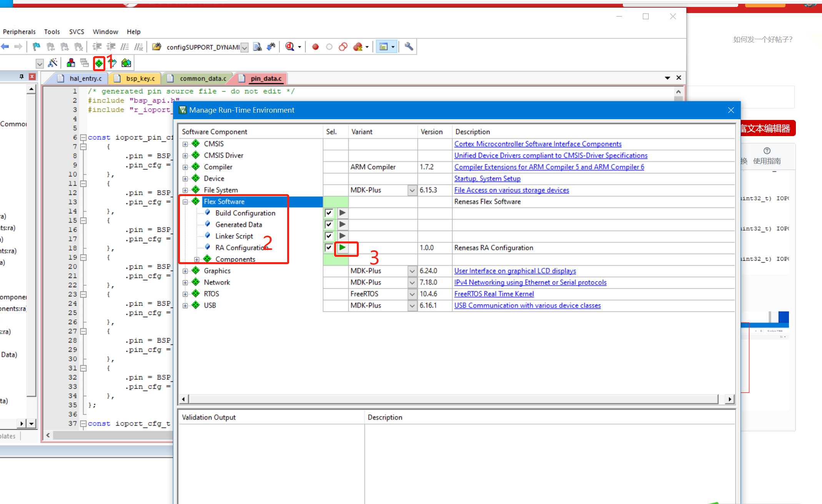Screen dimensions: 822x504
Task: Expand the CMSIS Driver node
Action: (185, 156)
